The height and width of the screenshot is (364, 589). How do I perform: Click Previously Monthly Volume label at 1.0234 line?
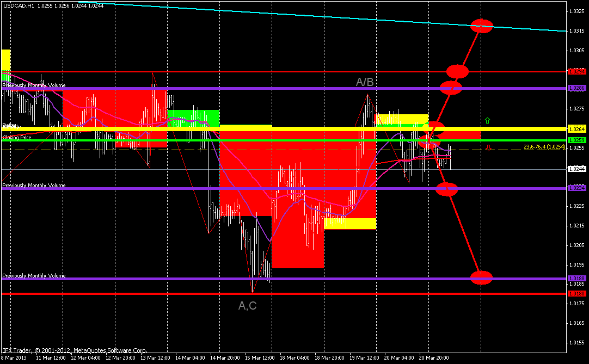pyautogui.click(x=34, y=185)
